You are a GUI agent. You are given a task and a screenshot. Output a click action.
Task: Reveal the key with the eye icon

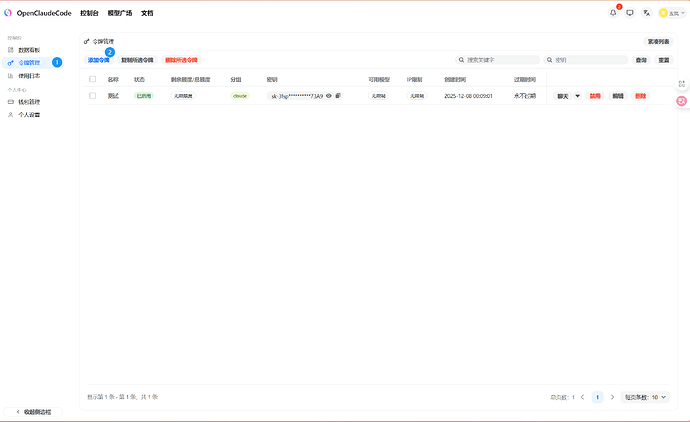329,95
